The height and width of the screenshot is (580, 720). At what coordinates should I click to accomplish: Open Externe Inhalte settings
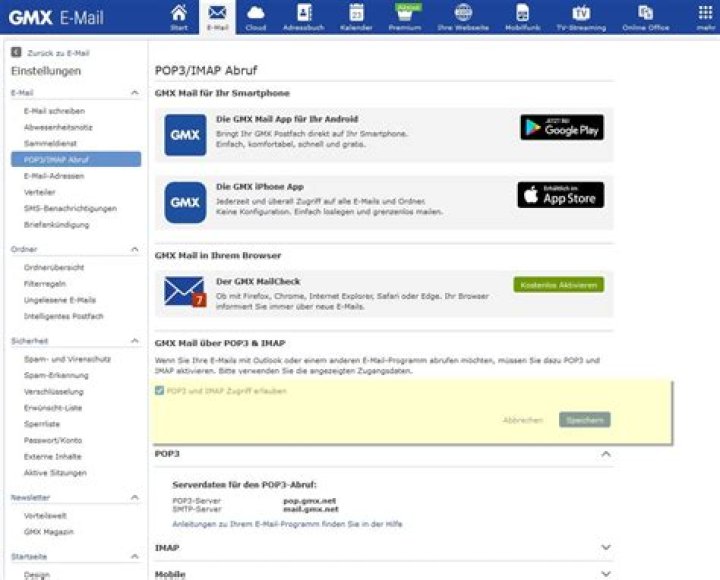click(52, 456)
